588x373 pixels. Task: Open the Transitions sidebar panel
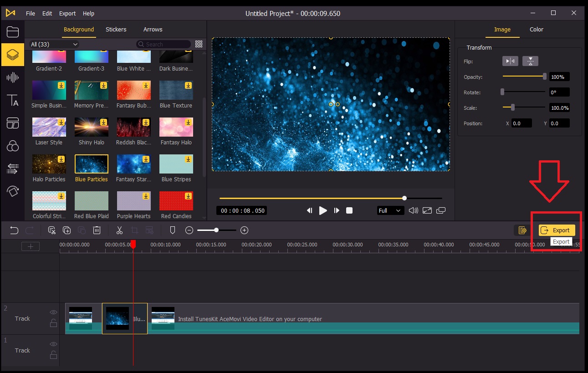pyautogui.click(x=12, y=169)
